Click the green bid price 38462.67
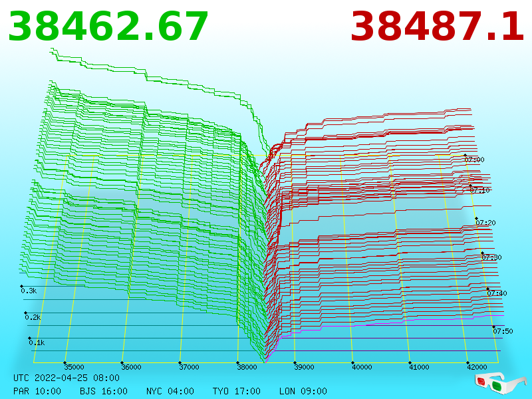Viewport: 532px width, 399px height. (108, 27)
